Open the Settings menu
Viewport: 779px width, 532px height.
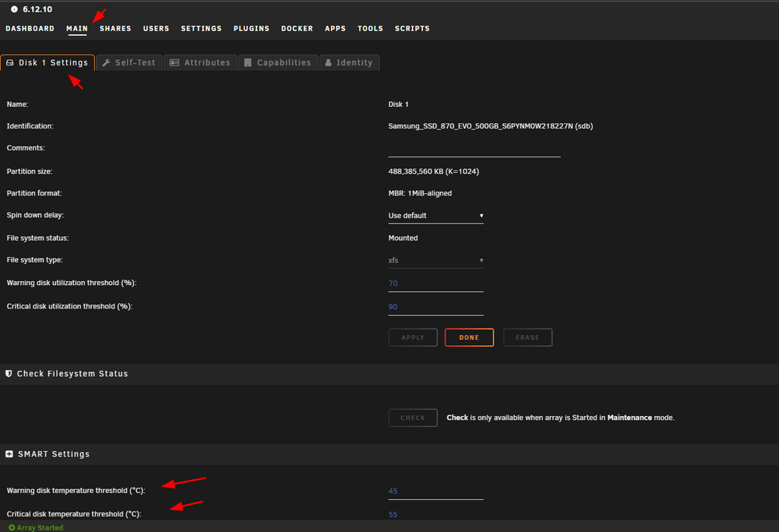coord(201,29)
